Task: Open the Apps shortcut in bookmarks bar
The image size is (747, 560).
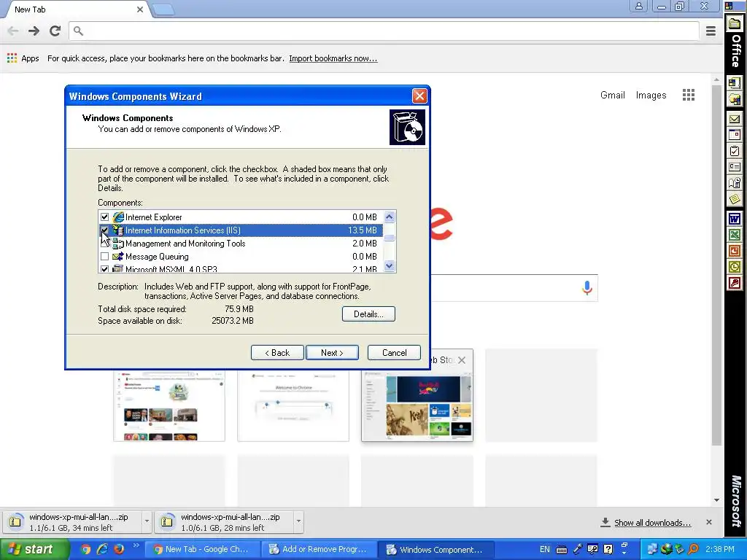Action: coord(23,58)
